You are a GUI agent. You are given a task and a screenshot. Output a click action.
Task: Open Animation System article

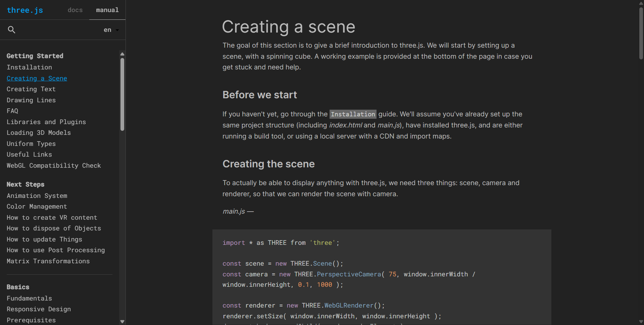pos(37,196)
